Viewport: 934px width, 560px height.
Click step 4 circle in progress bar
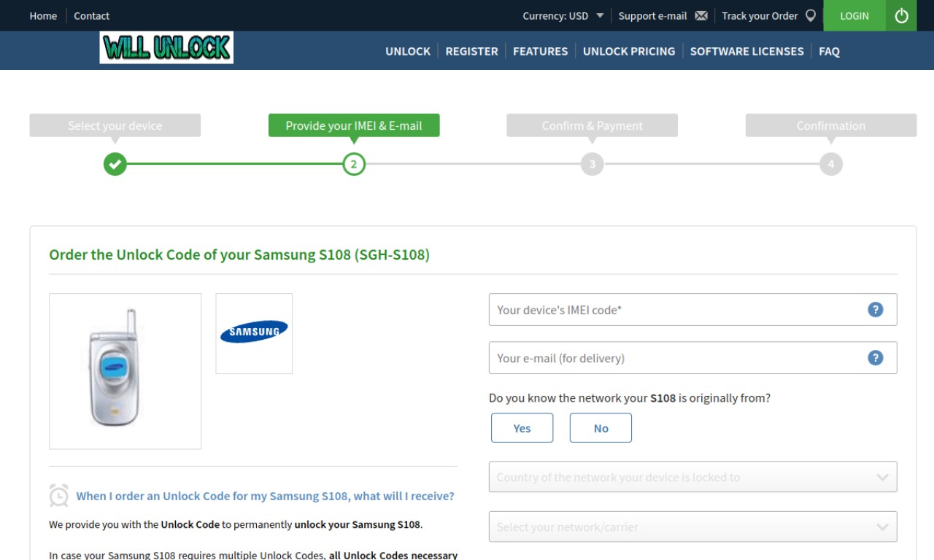(x=831, y=164)
